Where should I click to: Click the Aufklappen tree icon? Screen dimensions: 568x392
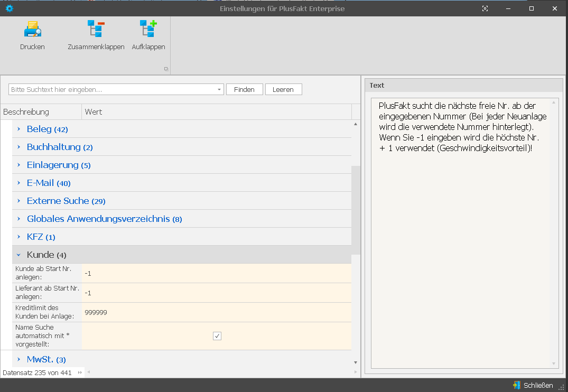click(x=148, y=29)
